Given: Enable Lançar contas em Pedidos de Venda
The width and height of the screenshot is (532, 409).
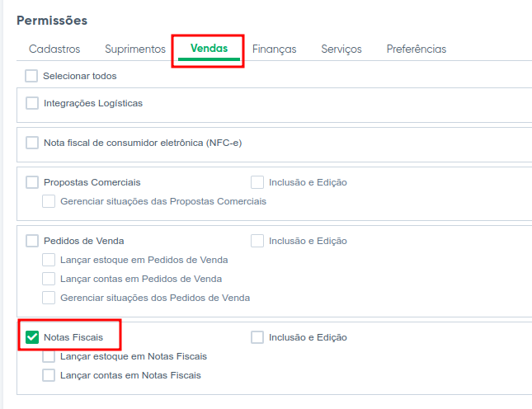Looking at the screenshot, I should coord(49,279).
